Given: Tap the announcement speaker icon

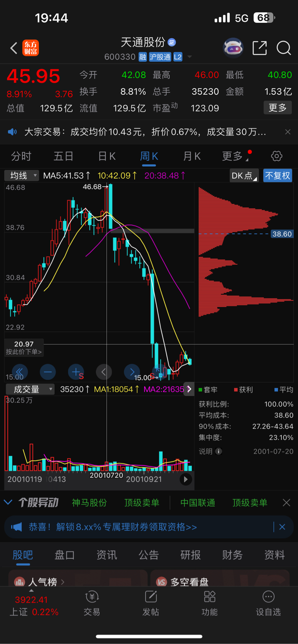Looking at the screenshot, I should pos(12,132).
